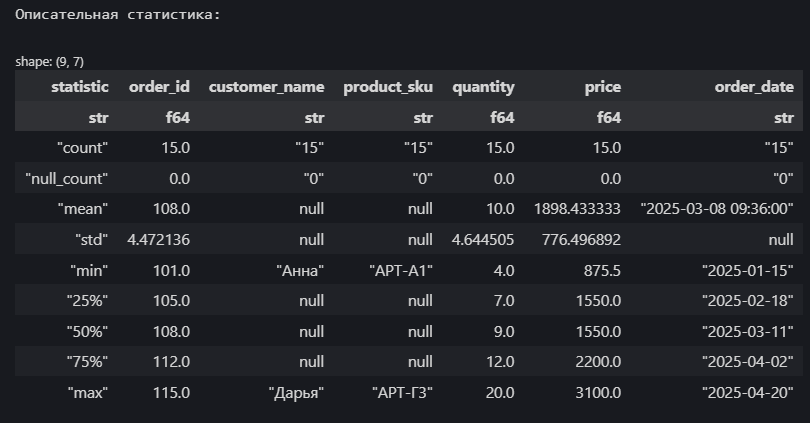810x423 pixels.
Task: Click the order_id column header
Action: click(x=159, y=87)
